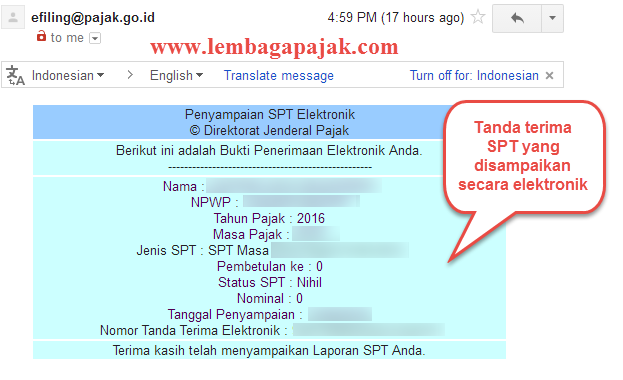Click the 'Tanggal Penyampaian' label
This screenshot has height=380, width=623.
(231, 314)
